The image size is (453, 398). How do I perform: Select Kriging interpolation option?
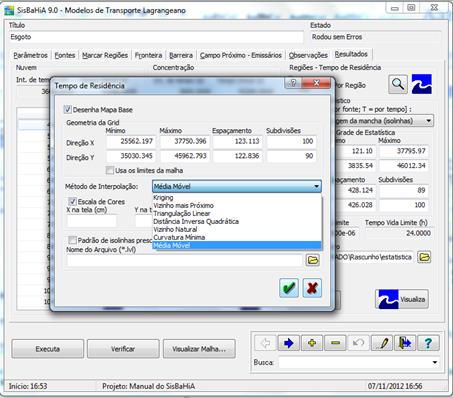(x=237, y=198)
